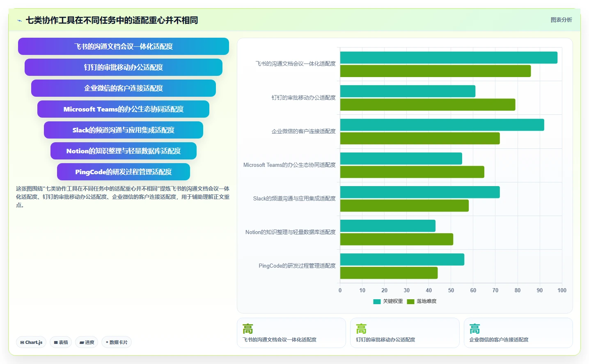Open the 高 data card for 飞书的沟通文档会议一体化适配度
The image size is (589, 364).
click(x=291, y=333)
